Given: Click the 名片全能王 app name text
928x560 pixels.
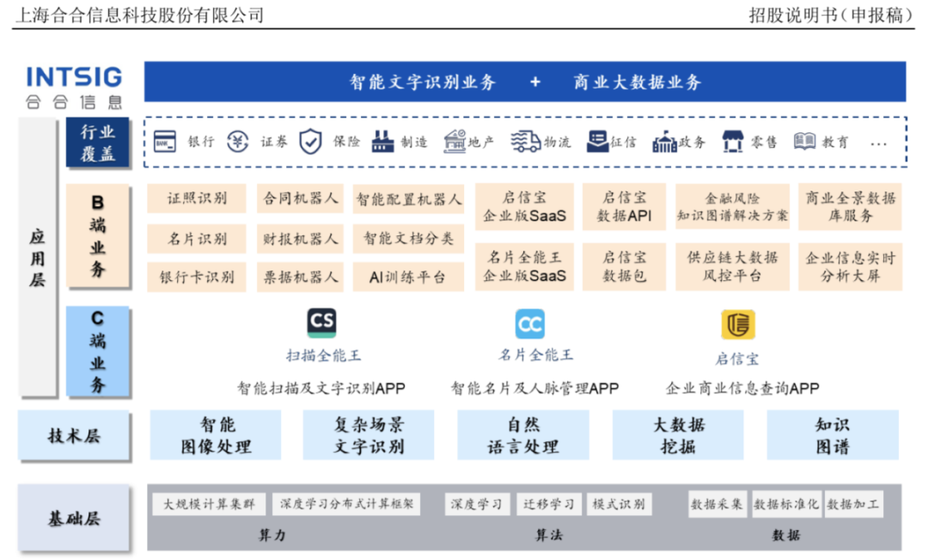Looking at the screenshot, I should (x=535, y=355).
